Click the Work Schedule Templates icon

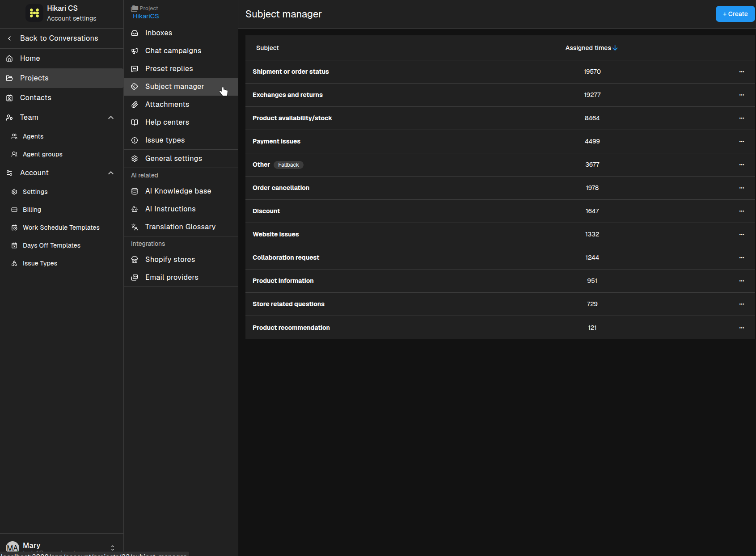click(14, 227)
